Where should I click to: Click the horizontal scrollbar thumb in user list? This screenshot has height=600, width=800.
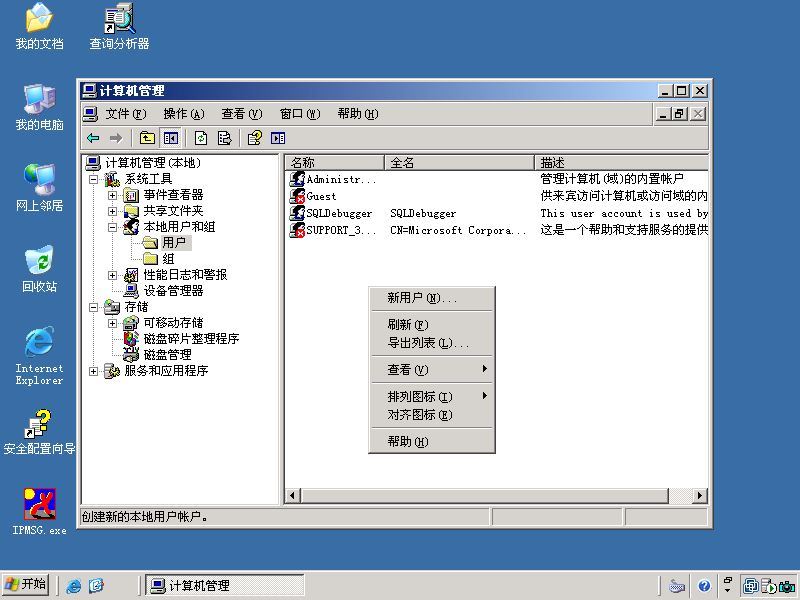[x=485, y=495]
